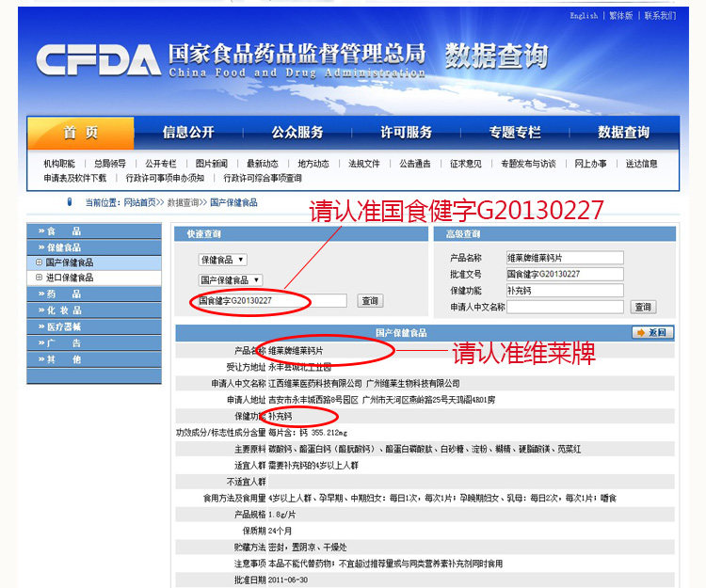Open the 总局领导 link
This screenshot has width=706, height=588.
[110, 164]
